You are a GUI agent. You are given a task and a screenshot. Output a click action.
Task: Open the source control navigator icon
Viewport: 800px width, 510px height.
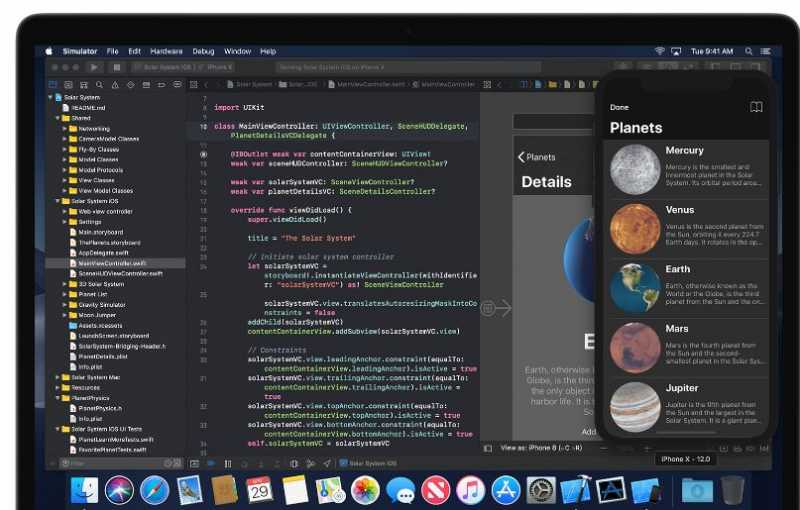[68, 85]
